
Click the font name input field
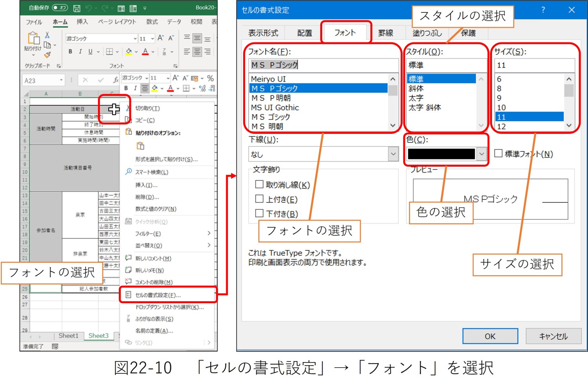point(324,65)
